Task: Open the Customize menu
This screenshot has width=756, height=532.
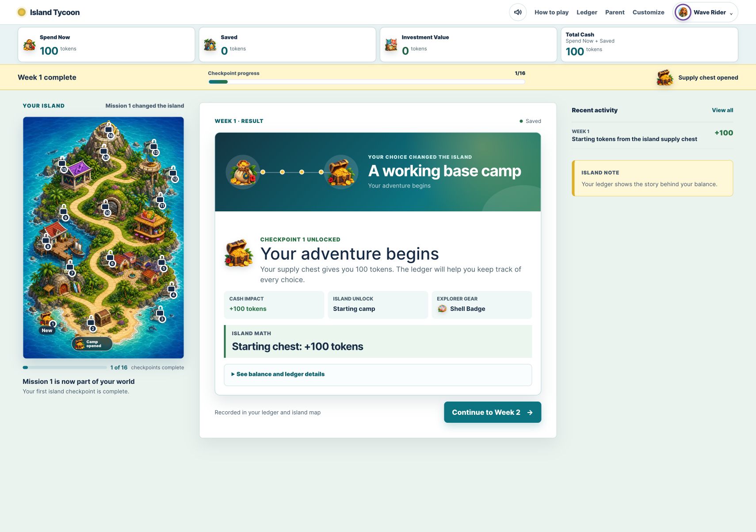Action: [648, 12]
